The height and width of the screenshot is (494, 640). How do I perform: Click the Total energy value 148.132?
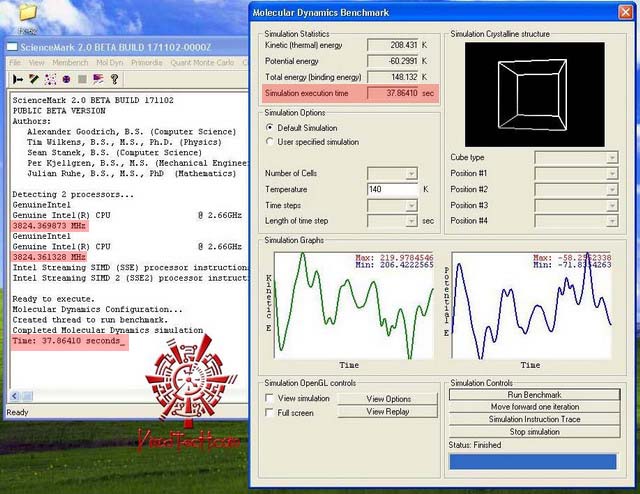coord(393,77)
